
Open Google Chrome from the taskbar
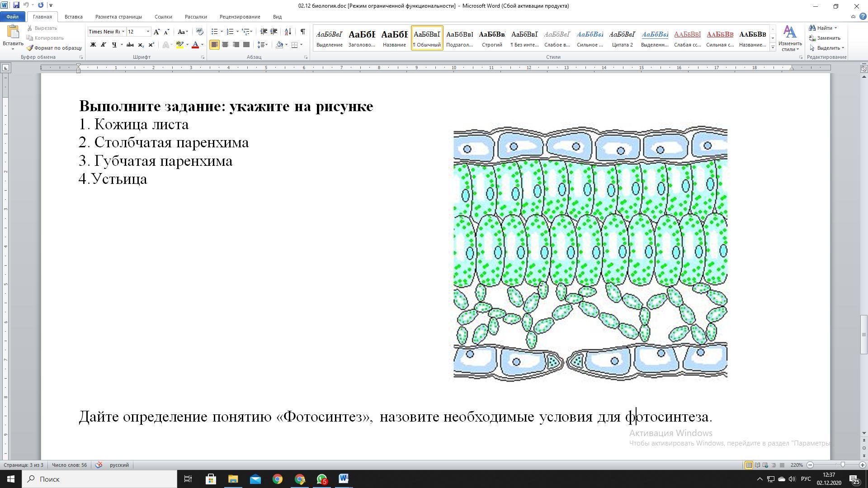click(x=278, y=479)
